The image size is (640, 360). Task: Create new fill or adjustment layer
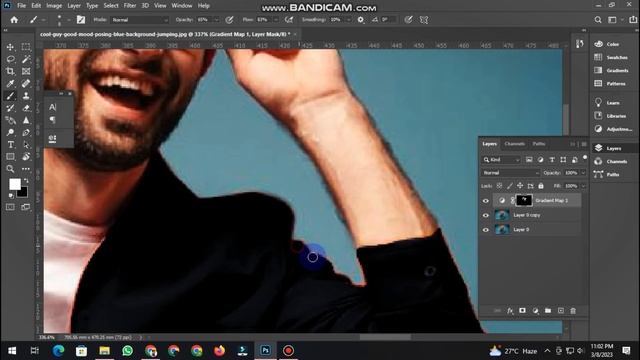(535, 311)
